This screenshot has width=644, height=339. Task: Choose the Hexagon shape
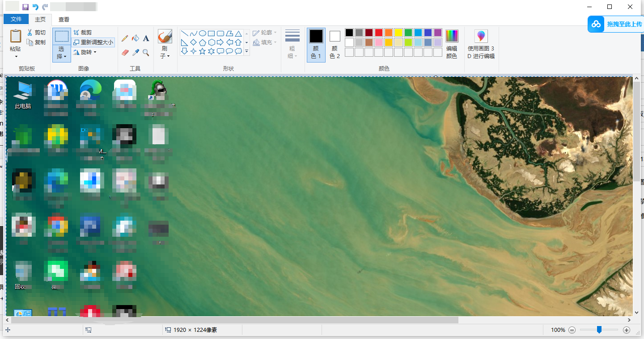click(211, 42)
